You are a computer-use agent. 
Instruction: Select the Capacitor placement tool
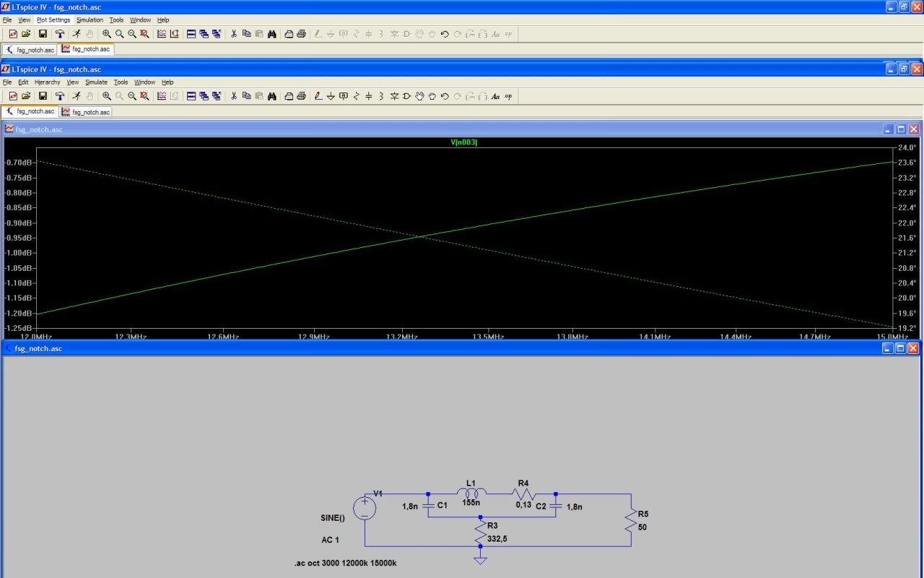pos(369,96)
